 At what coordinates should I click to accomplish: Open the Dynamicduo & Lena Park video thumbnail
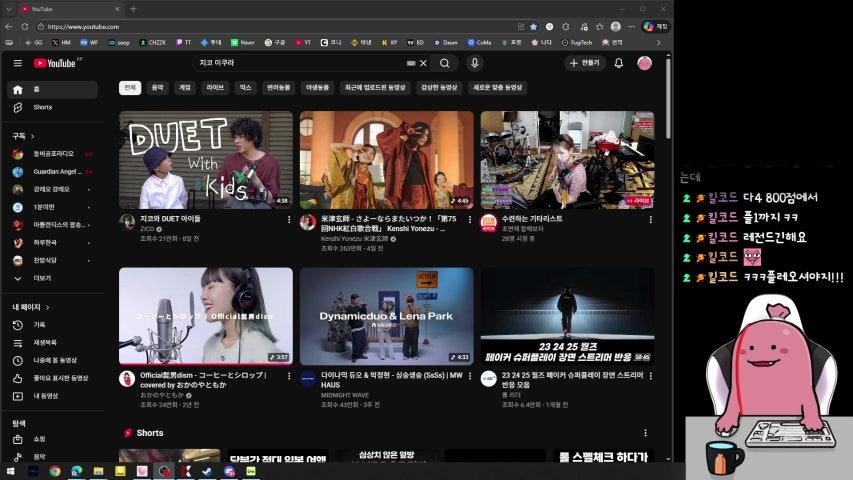(386, 316)
